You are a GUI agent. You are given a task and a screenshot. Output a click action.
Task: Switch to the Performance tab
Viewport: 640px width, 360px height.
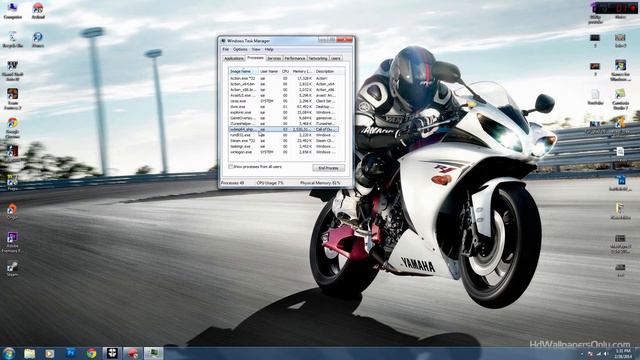point(295,59)
